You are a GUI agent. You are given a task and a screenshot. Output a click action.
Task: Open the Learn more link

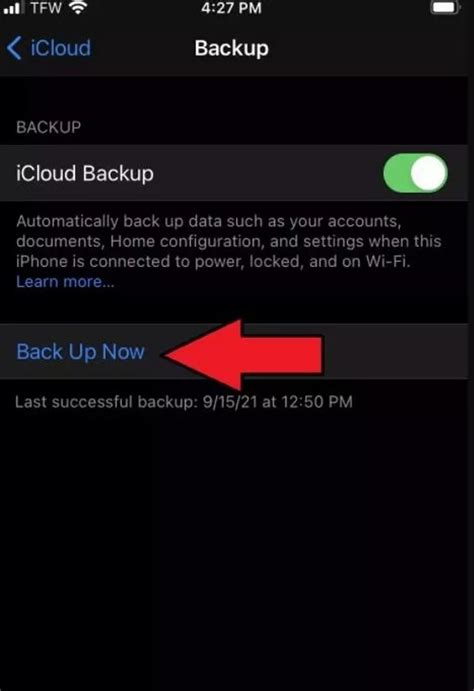(x=65, y=282)
